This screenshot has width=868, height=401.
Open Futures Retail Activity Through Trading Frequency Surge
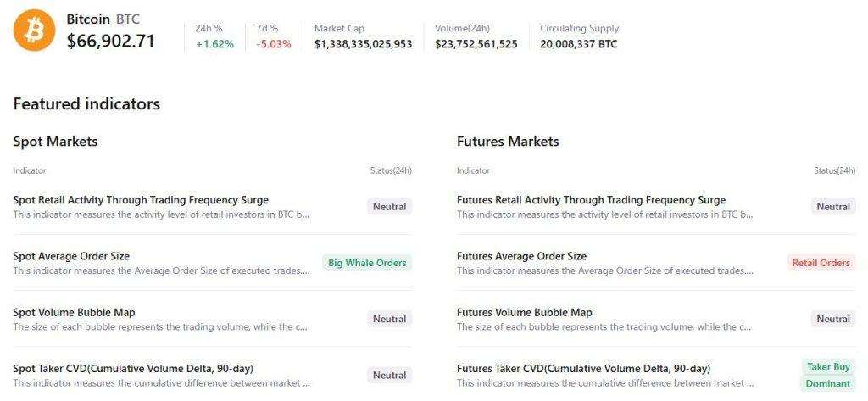coord(591,200)
